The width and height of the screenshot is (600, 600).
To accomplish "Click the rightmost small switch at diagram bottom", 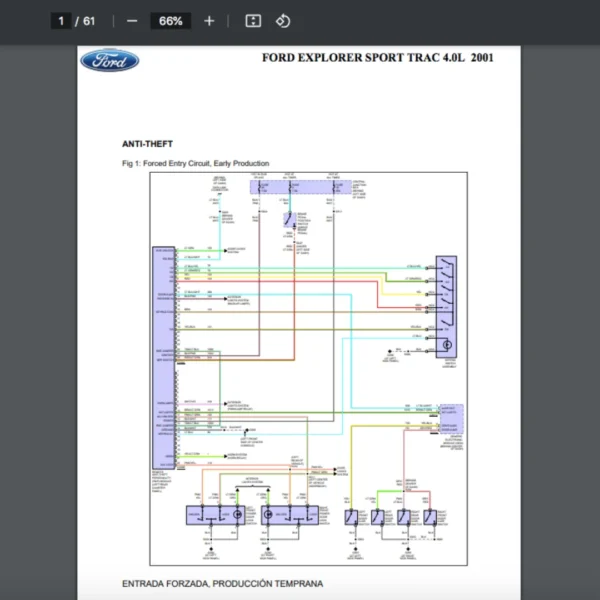I will (429, 517).
